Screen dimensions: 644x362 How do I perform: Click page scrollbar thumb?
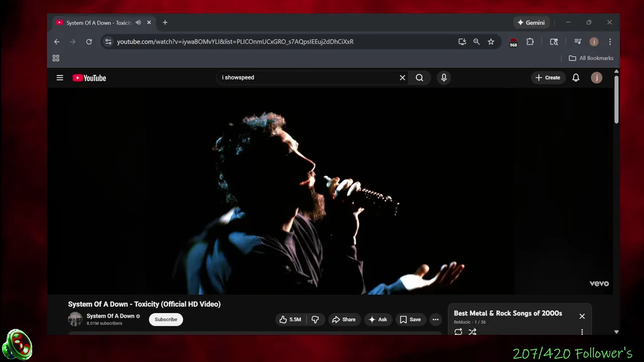pos(616,99)
